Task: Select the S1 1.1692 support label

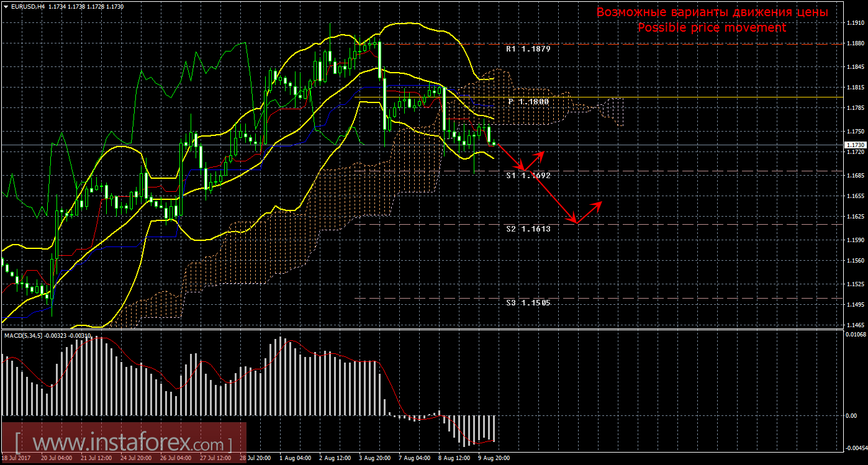Action: click(x=528, y=176)
